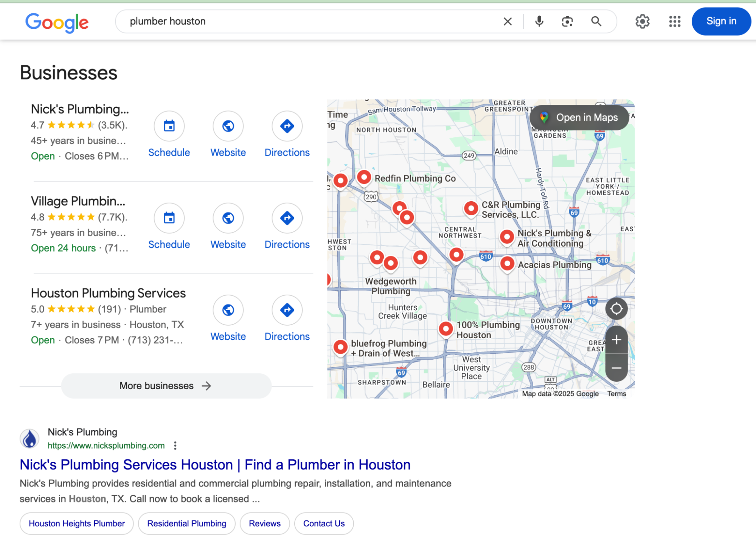Click inside the search input field
The image size is (756, 545).
(303, 21)
